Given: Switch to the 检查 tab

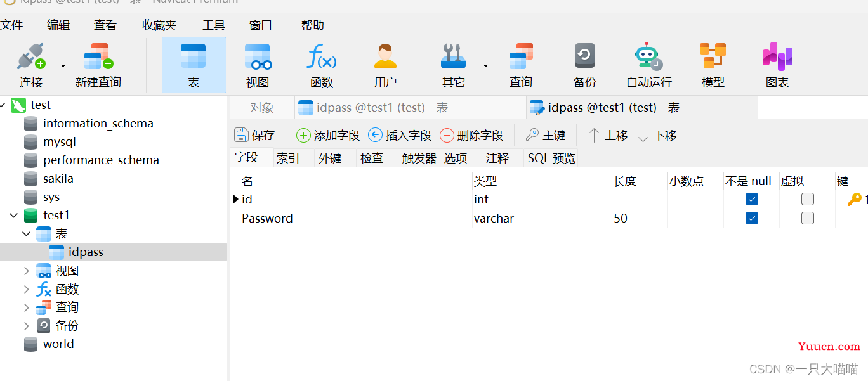Looking at the screenshot, I should coord(372,158).
